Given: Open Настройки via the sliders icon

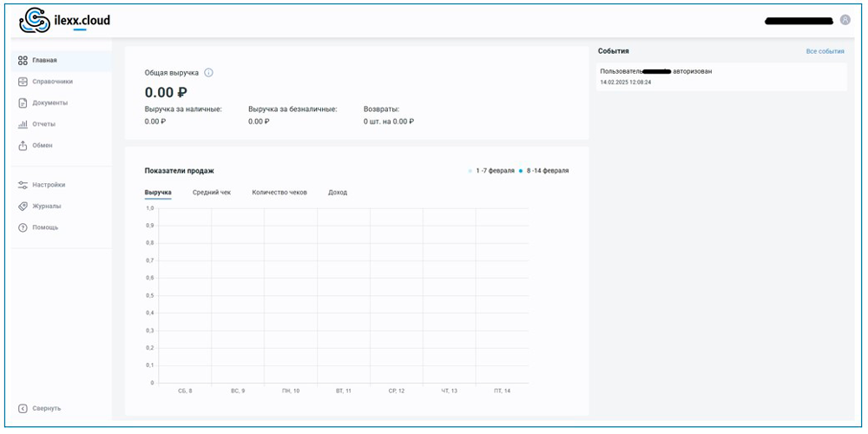Looking at the screenshot, I should pyautogui.click(x=23, y=185).
